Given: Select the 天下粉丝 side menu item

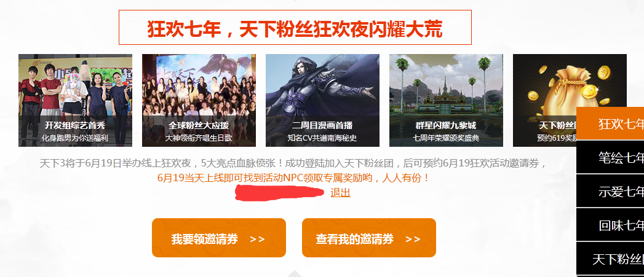Looking at the screenshot, I should pos(610,259).
